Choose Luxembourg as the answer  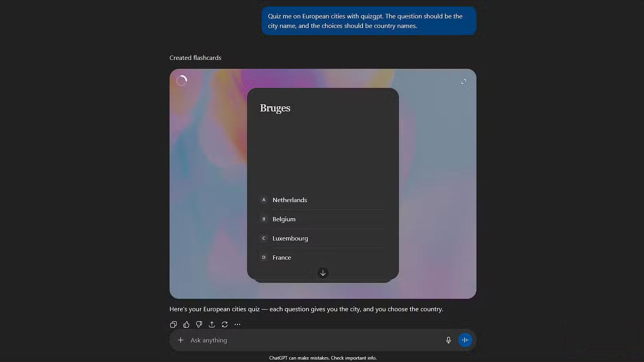[x=290, y=238]
